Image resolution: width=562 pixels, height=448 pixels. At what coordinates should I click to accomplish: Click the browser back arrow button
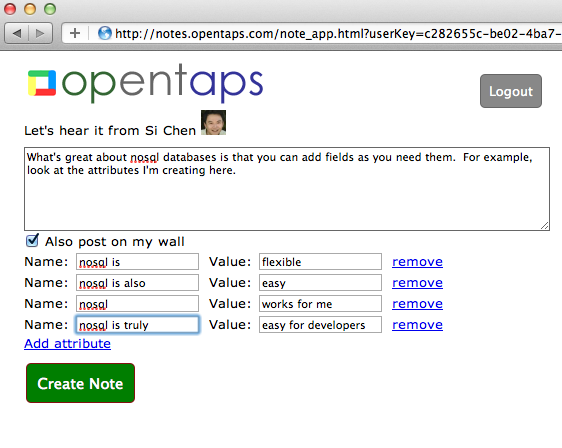point(16,33)
